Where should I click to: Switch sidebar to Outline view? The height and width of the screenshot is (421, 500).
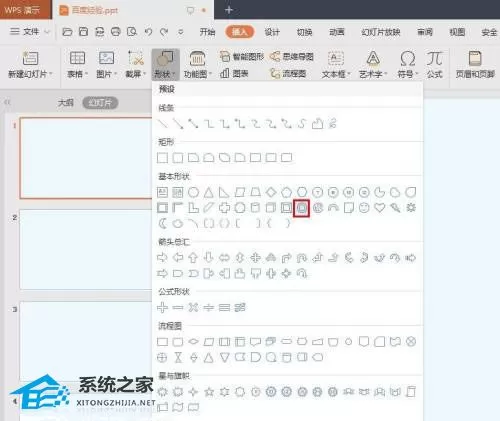click(x=65, y=103)
